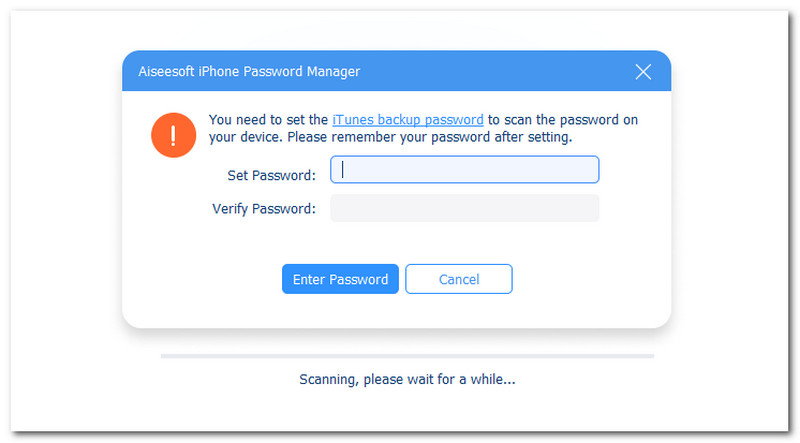
Task: Click the Verify Password label
Action: [x=264, y=209]
